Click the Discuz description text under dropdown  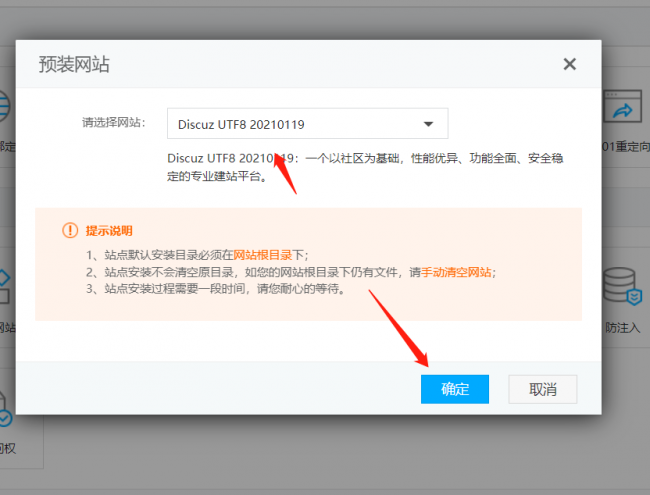point(365,167)
